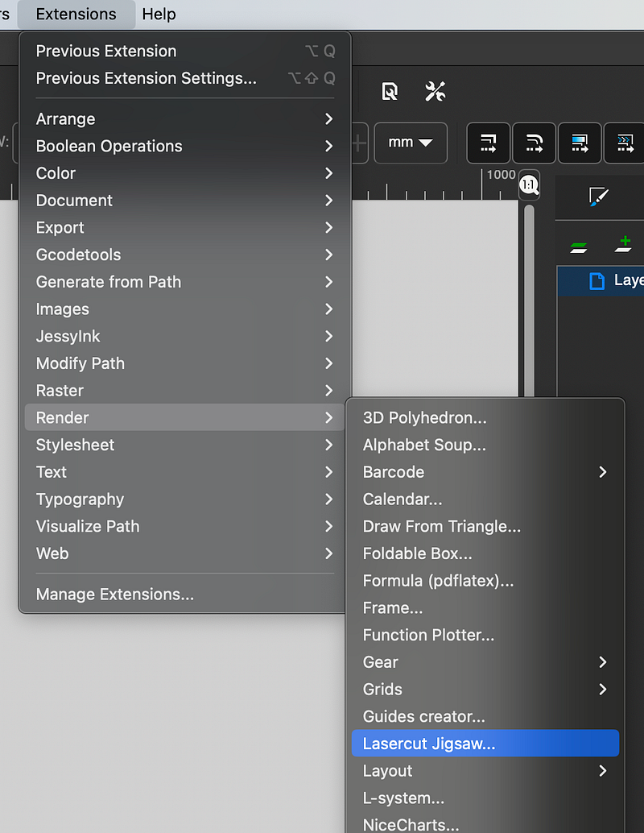
Task: Open Guides creator extension
Action: 485,716
